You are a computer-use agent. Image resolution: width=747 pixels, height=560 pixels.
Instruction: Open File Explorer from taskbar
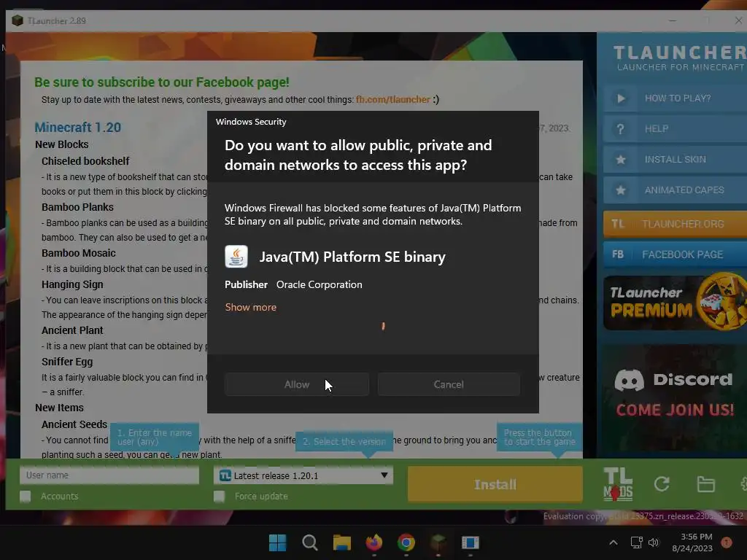click(x=341, y=542)
